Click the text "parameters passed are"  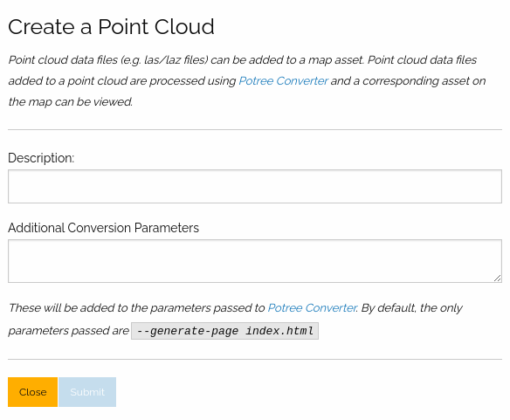pyautogui.click(x=69, y=331)
